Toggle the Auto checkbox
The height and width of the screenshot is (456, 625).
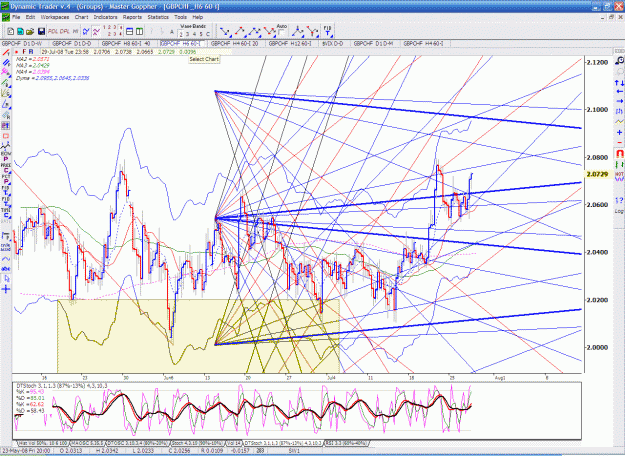coord(282,33)
